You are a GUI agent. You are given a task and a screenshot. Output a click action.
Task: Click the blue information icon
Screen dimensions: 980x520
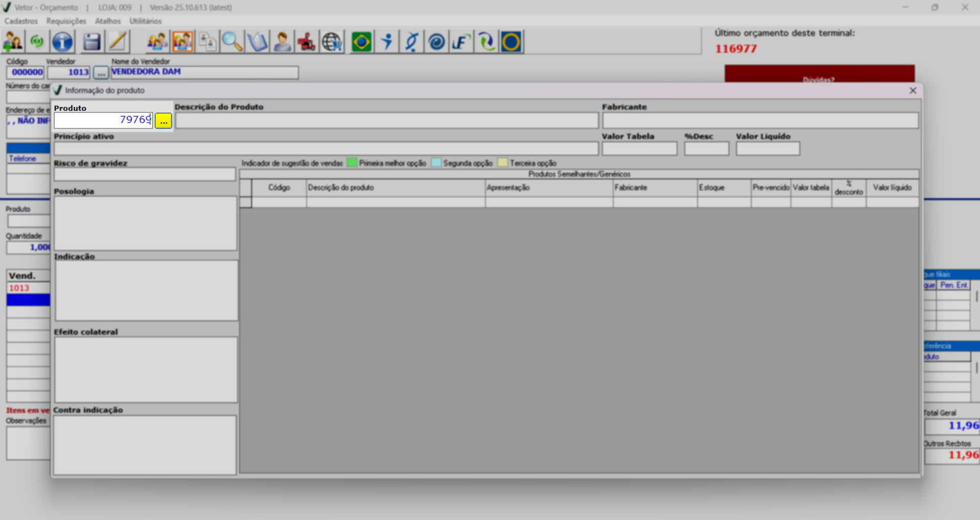coord(62,42)
